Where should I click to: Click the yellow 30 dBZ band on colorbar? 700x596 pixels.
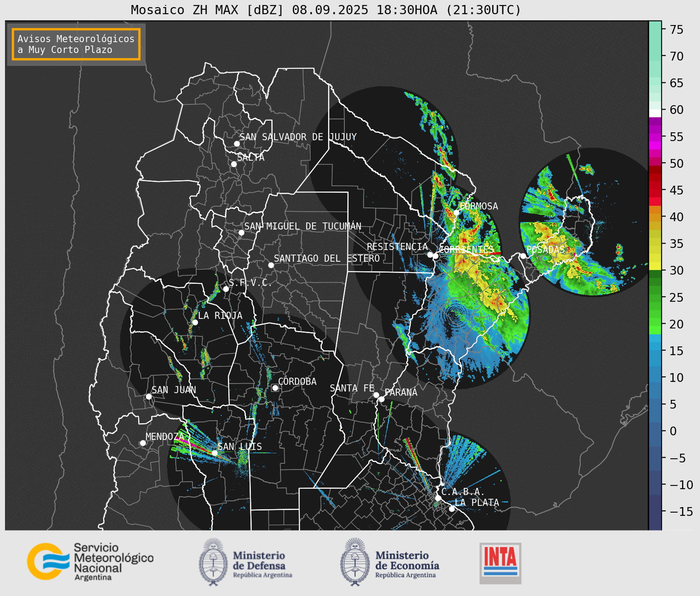click(x=655, y=266)
